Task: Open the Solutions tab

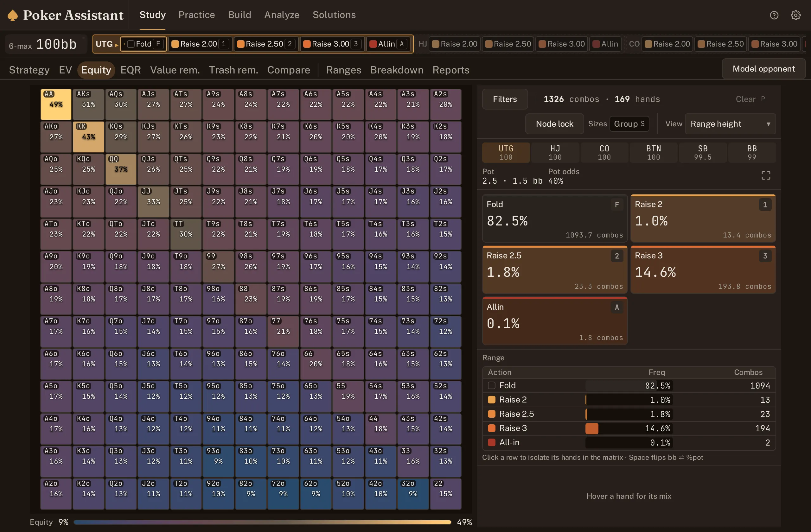Action: pyautogui.click(x=334, y=15)
